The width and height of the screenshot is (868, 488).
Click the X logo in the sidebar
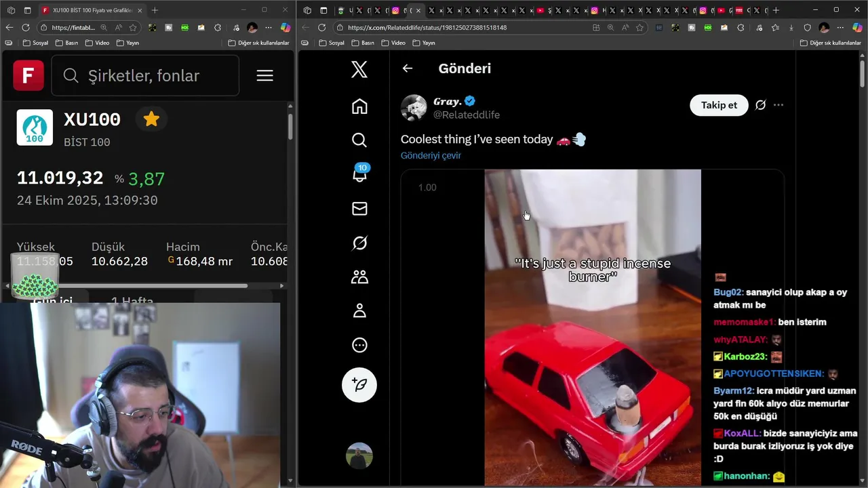click(359, 69)
